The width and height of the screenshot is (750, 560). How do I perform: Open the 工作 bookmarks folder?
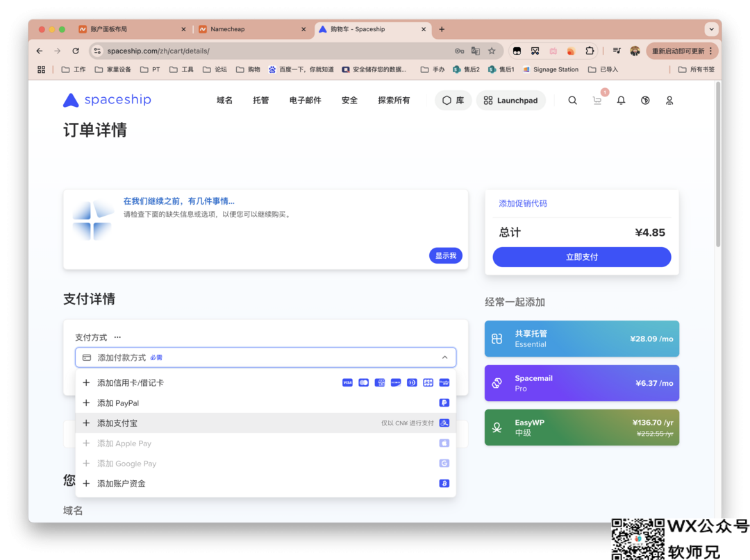74,69
